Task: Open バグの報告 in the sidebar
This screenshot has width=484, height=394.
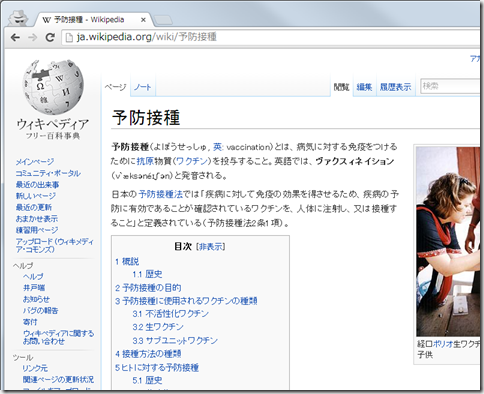Action: pyautogui.click(x=40, y=311)
